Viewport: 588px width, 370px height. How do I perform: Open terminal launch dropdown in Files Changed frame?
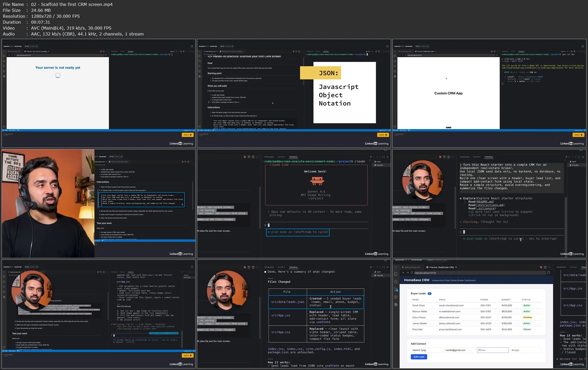374,267
